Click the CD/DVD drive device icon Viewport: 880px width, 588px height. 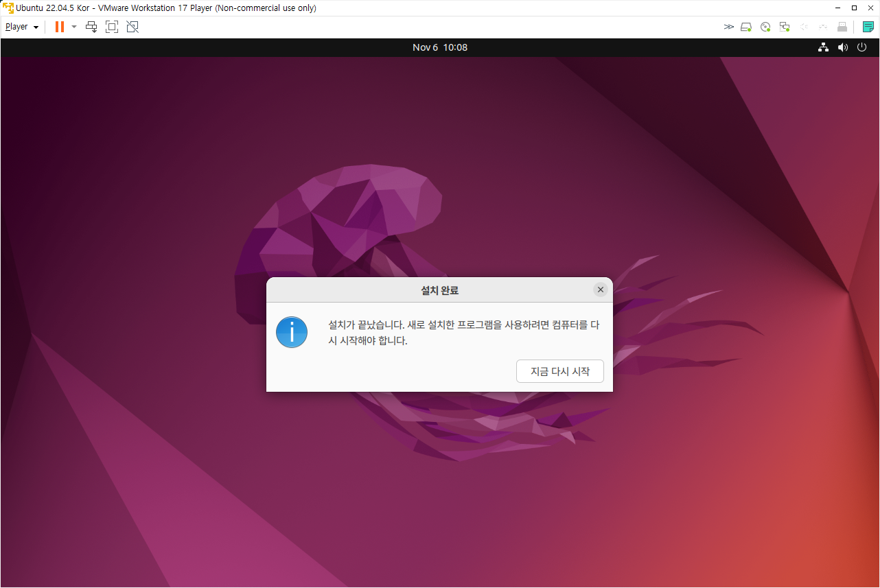pos(765,27)
